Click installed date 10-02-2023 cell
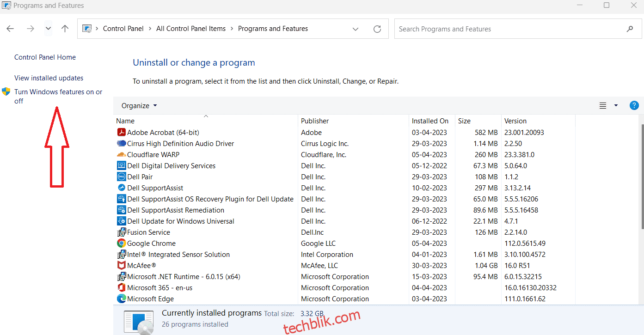644x335 pixels. point(429,188)
